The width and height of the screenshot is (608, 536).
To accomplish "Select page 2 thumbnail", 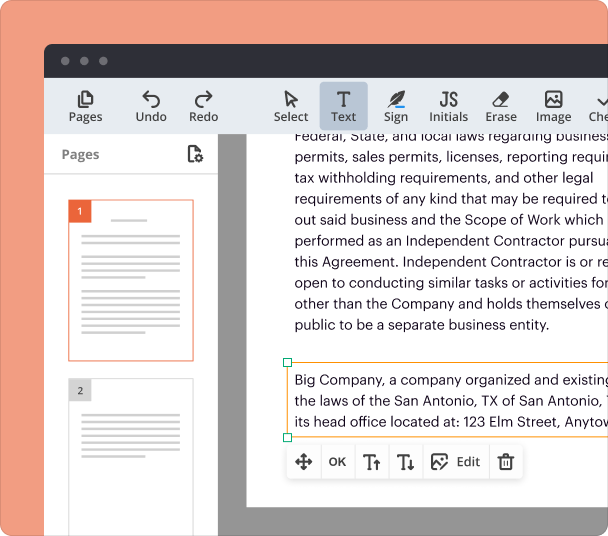I will point(131,457).
